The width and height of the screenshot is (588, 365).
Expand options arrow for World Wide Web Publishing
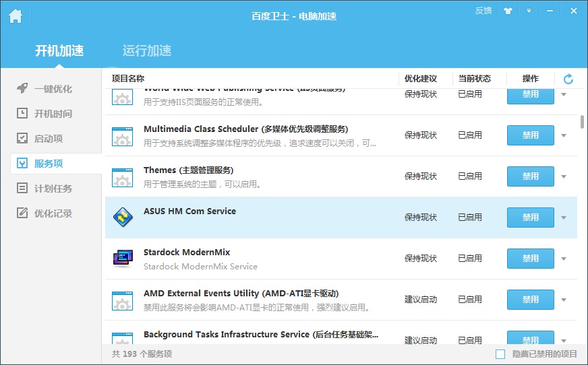pos(564,94)
